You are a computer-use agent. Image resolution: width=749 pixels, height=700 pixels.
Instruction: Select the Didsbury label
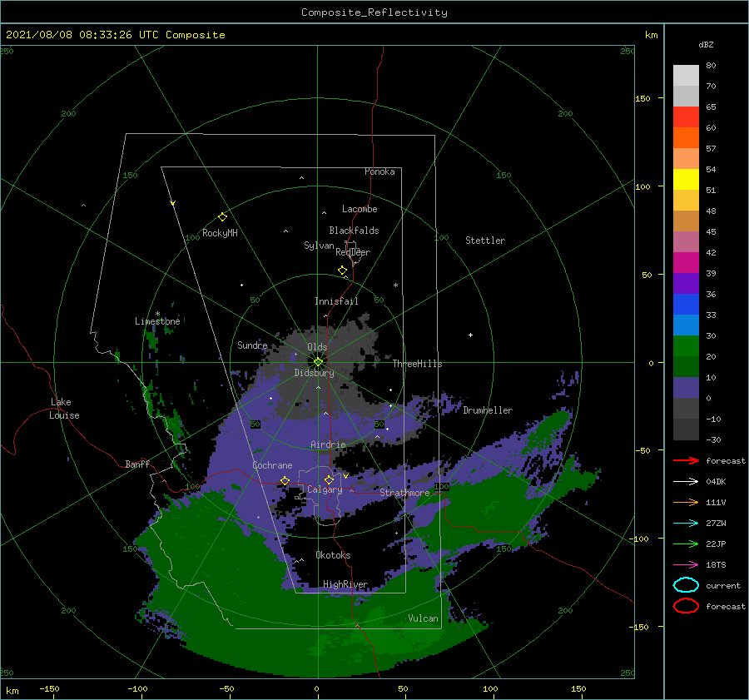[x=314, y=373]
